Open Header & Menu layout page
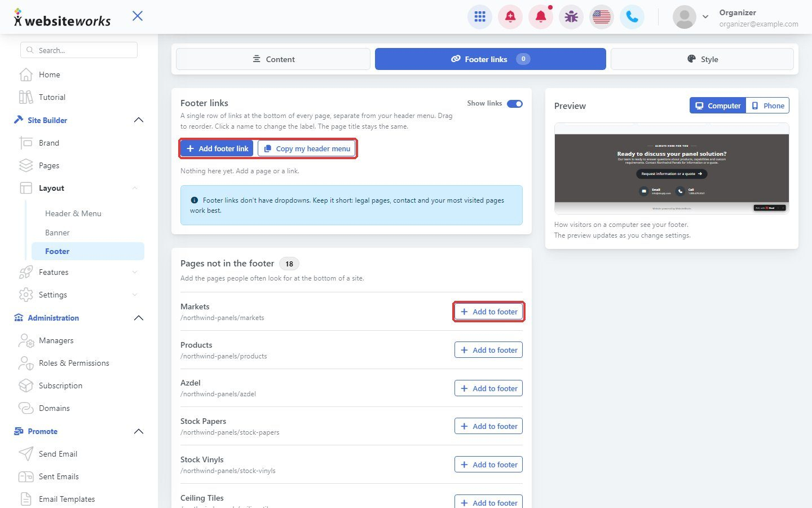This screenshot has width=812, height=508. pos(73,213)
